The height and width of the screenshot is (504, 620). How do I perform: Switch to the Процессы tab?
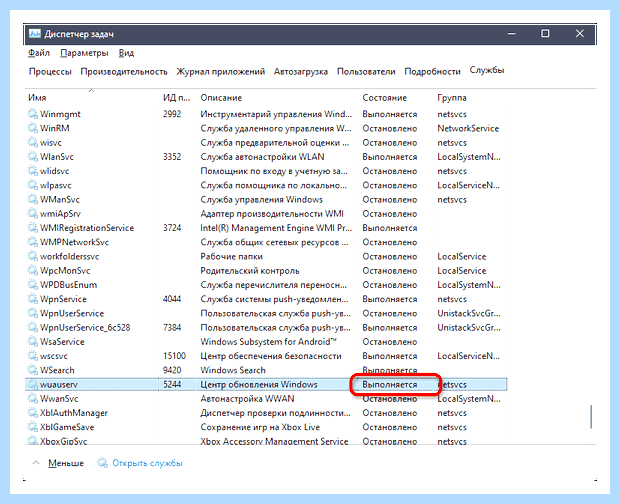[50, 72]
